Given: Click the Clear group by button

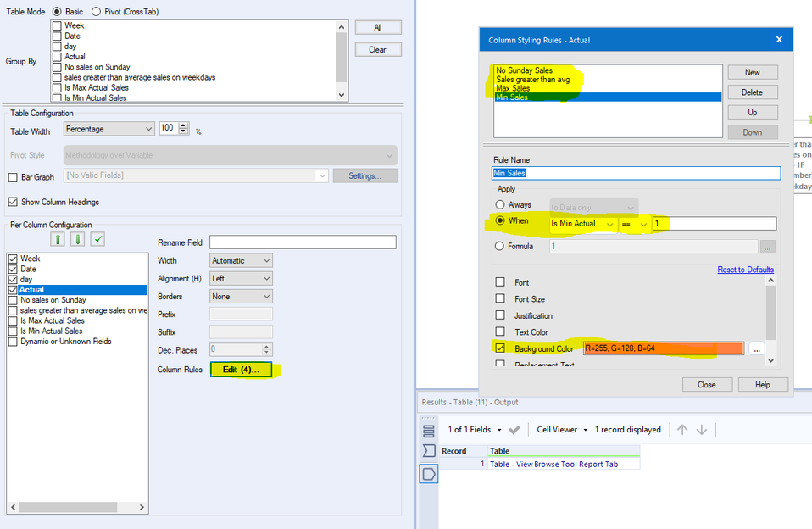Looking at the screenshot, I should [x=378, y=50].
